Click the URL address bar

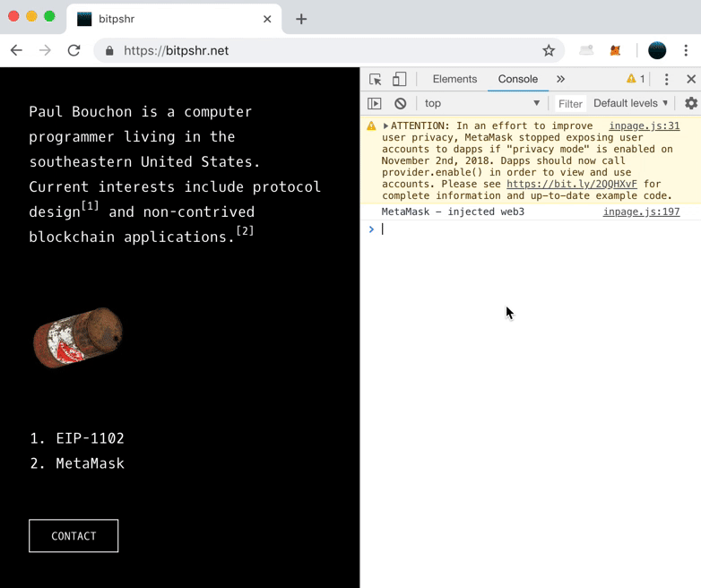point(329,50)
